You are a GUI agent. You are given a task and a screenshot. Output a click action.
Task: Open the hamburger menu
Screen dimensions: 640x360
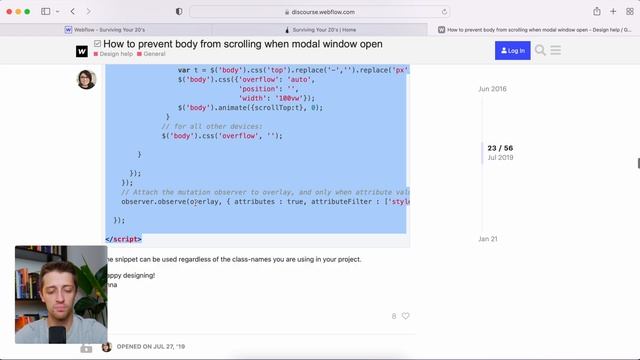[x=556, y=50]
